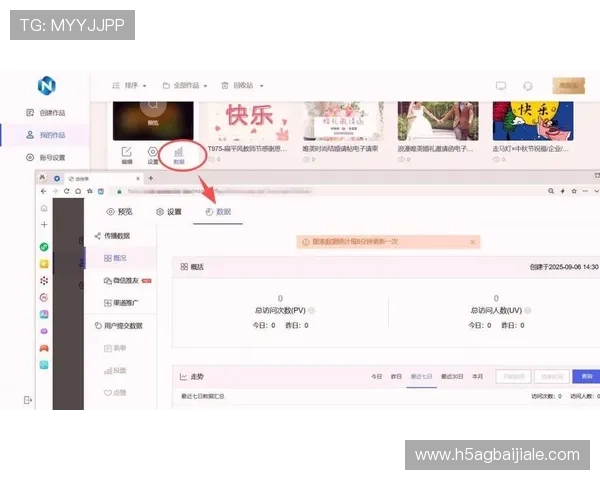Select 概况 in the data menu

click(x=115, y=258)
